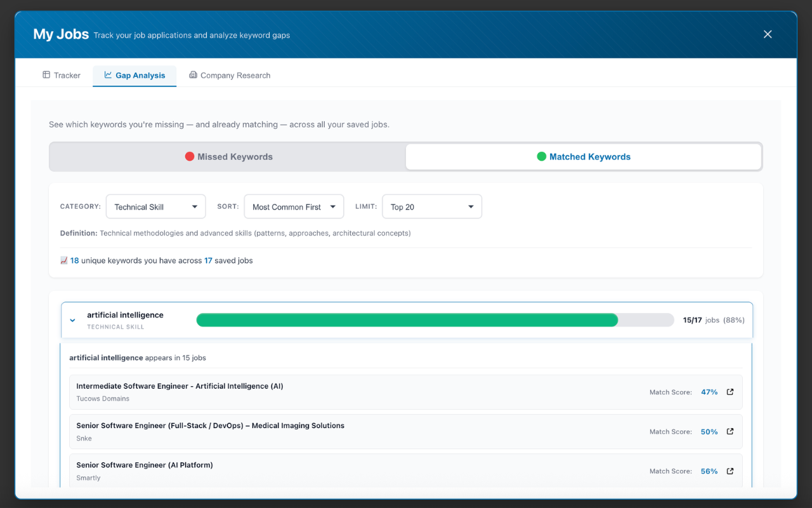Open the Limit dropdown Top 20
812x508 pixels.
point(432,207)
